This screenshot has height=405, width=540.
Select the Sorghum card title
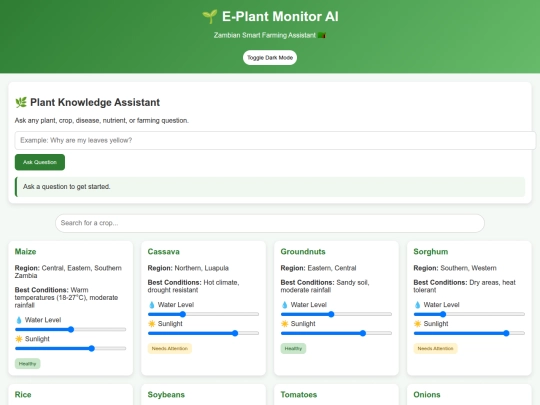coord(431,252)
